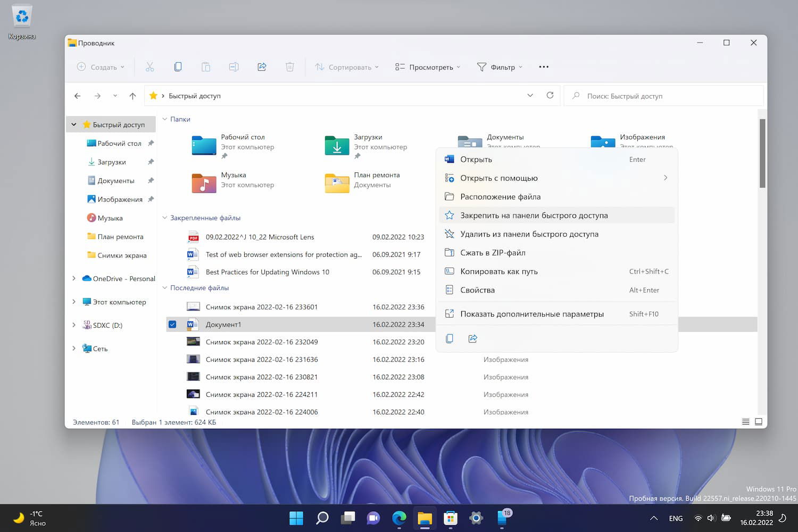Uncheck the checkbox next to Документ1
This screenshot has width=798, height=532.
172,325
